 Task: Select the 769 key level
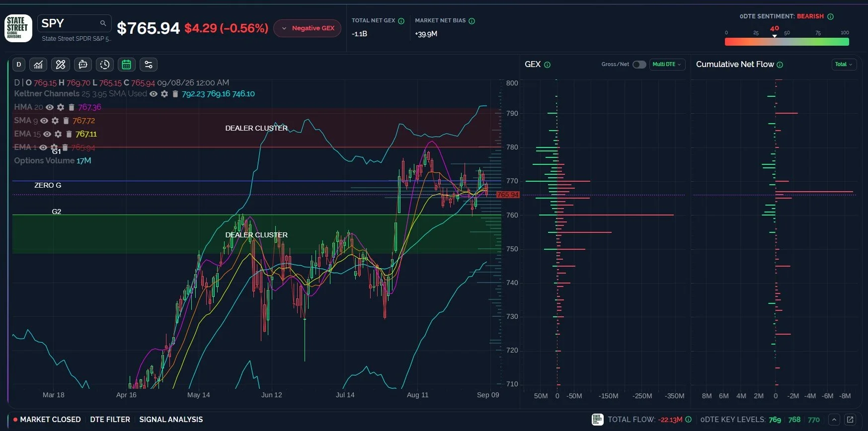point(775,420)
